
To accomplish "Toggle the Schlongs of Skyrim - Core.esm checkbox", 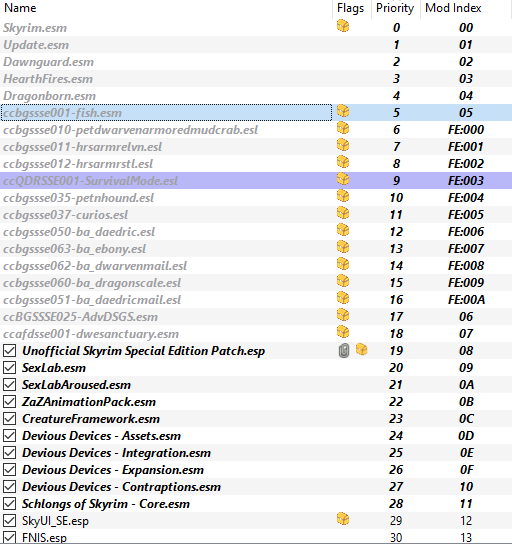I will click(x=9, y=503).
